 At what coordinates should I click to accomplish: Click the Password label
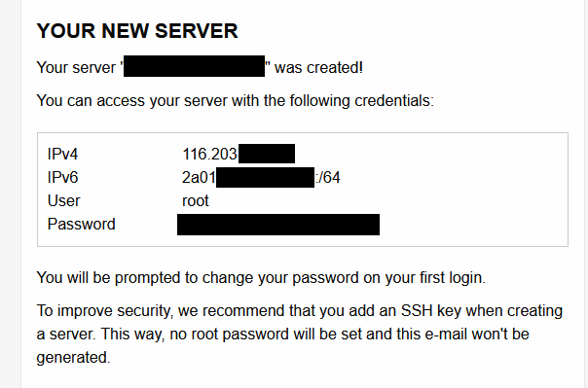(x=82, y=224)
